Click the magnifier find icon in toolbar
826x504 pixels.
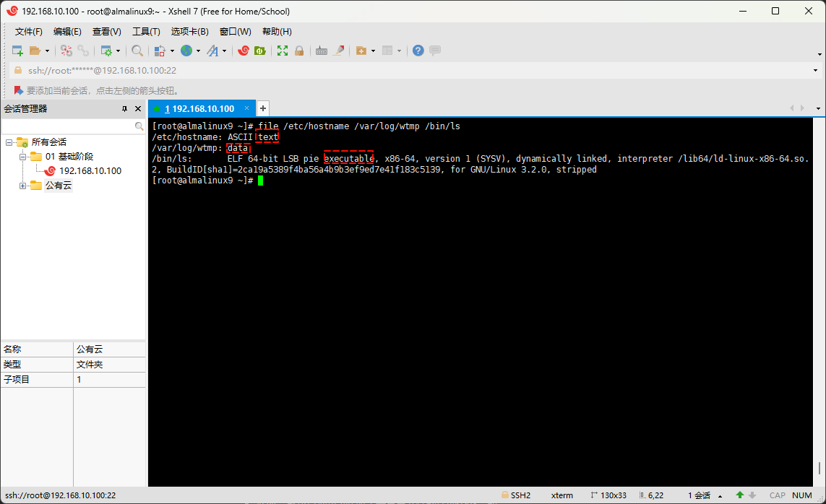point(137,51)
